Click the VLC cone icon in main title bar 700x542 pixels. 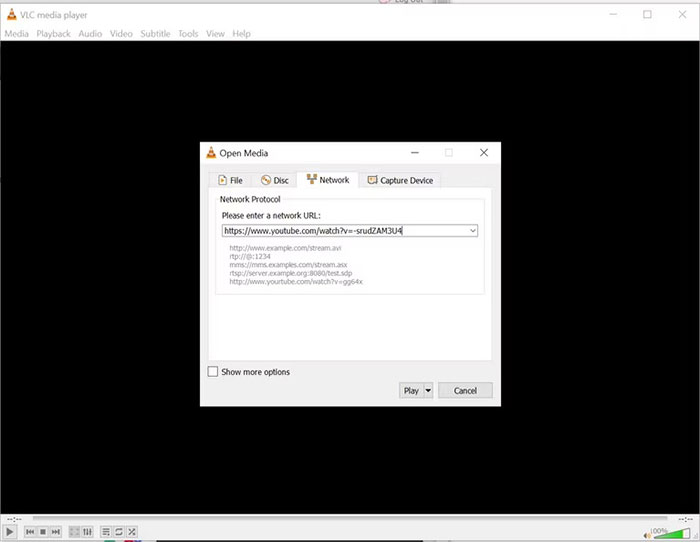tap(12, 15)
